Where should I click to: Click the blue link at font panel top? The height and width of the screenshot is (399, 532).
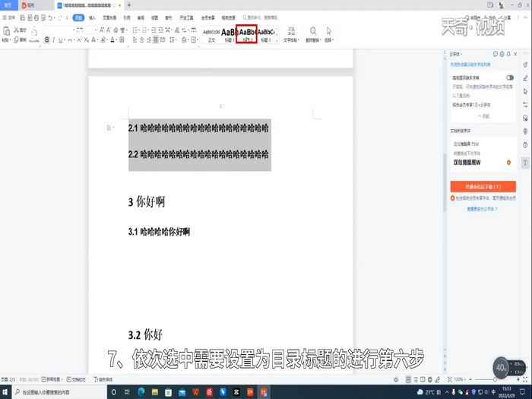tap(470, 65)
